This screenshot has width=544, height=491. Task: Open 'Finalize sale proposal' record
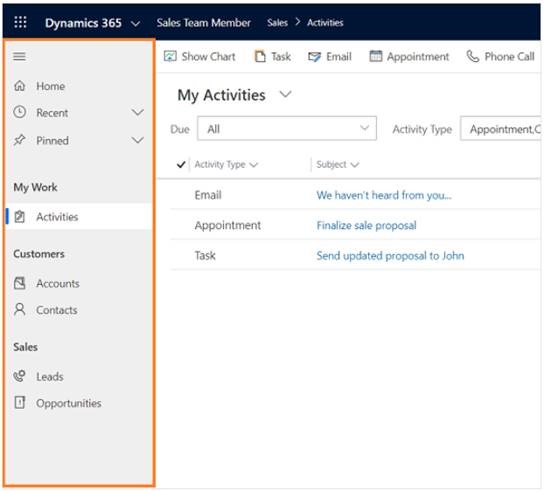[366, 225]
